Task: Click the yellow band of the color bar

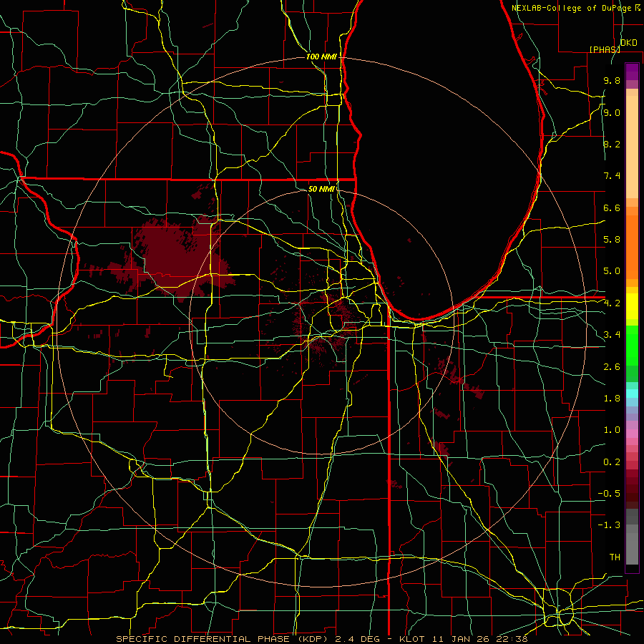Action: (632, 306)
